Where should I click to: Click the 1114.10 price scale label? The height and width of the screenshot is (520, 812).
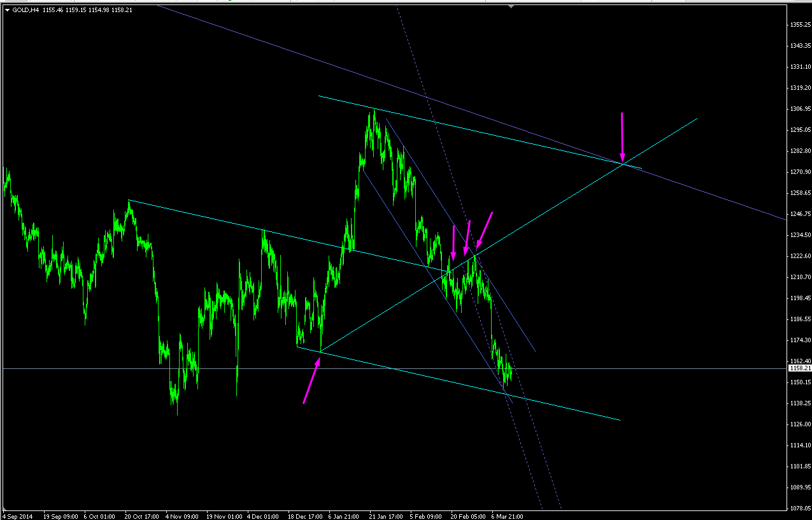800,445
